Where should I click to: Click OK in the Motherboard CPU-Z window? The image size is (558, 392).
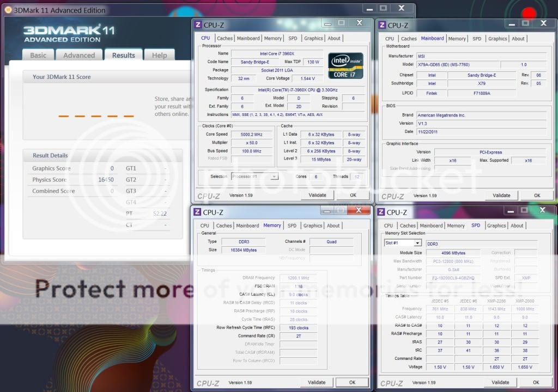point(537,195)
